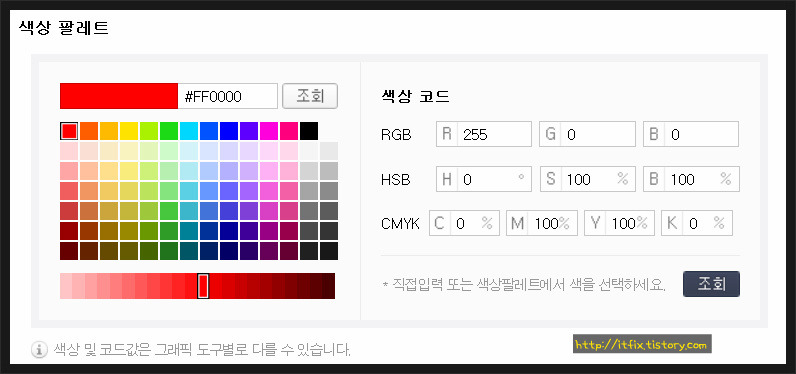This screenshot has height=374, width=796.
Task: Click the 색상 팔레트 heading
Action: click(x=64, y=27)
